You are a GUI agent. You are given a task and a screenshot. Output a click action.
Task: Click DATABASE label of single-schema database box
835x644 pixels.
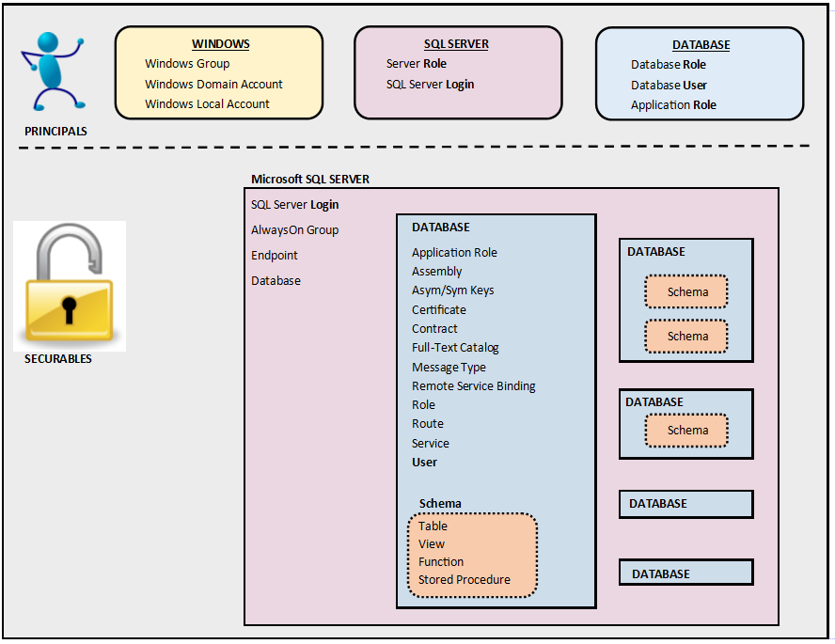[x=654, y=402]
